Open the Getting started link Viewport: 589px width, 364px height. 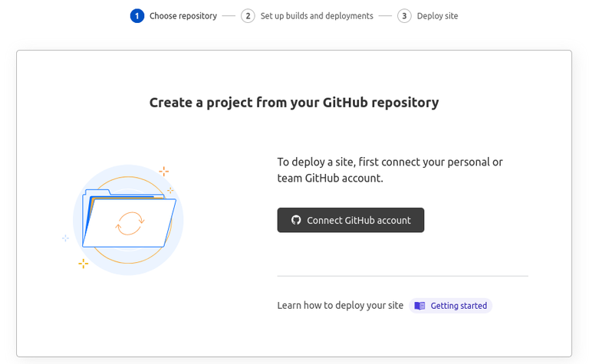tap(459, 306)
